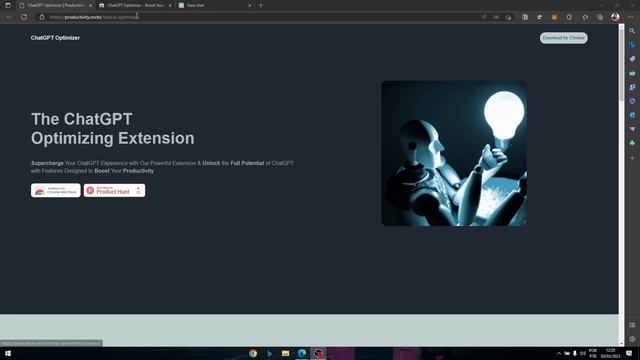Screen dimensions: 640x360
Task: Open the Collections icon
Action: (600, 17)
